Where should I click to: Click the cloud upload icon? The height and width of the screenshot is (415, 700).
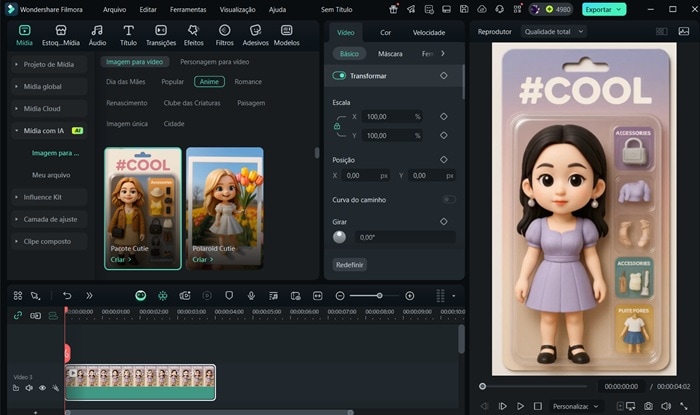(x=482, y=9)
